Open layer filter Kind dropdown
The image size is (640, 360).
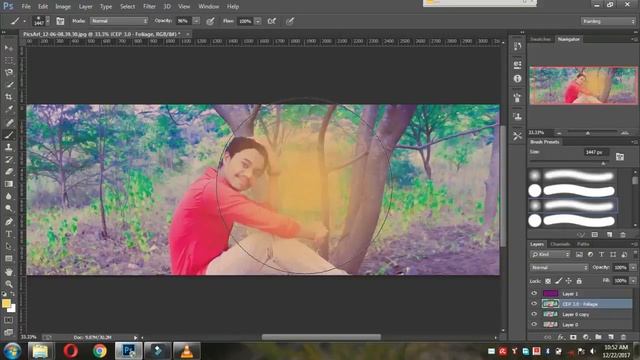tap(550, 254)
